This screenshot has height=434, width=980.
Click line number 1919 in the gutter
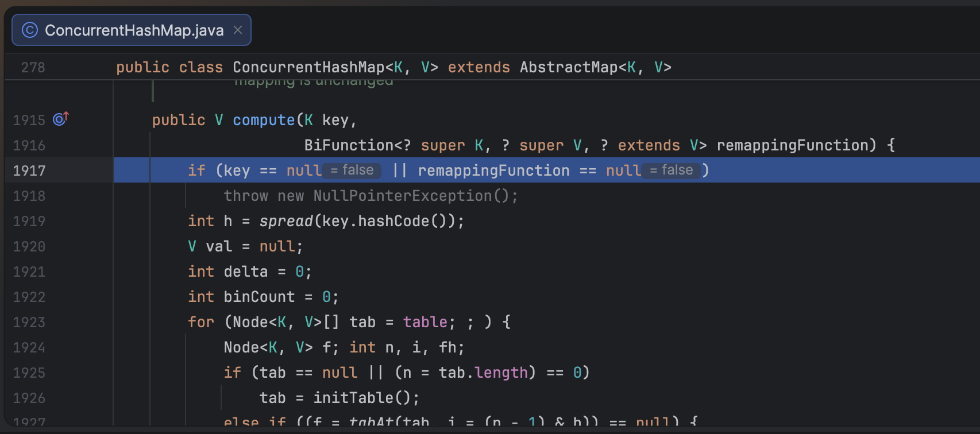29,221
